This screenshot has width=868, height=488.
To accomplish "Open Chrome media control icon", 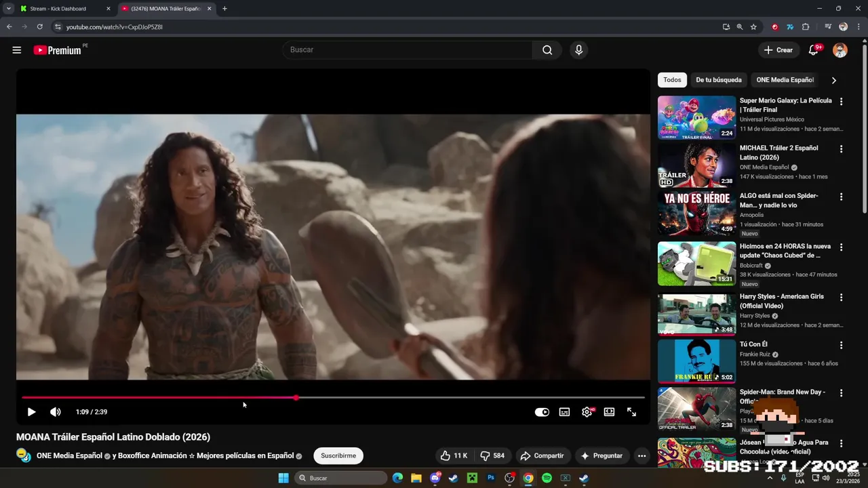I will [x=828, y=27].
